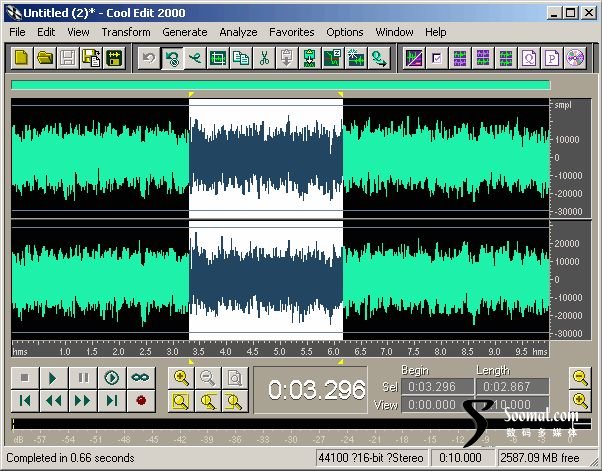Click the first purple-green waveform grid icon

[x=460, y=58]
